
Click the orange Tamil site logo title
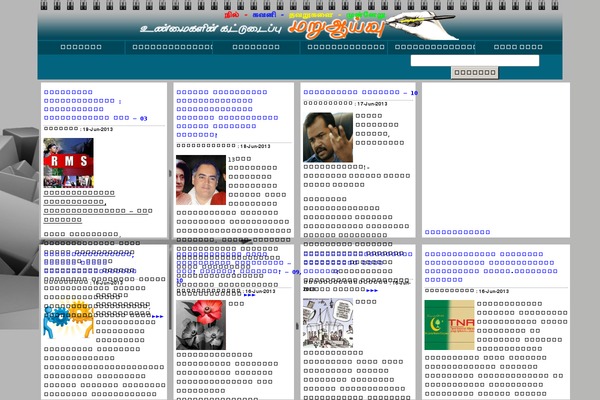click(x=336, y=28)
